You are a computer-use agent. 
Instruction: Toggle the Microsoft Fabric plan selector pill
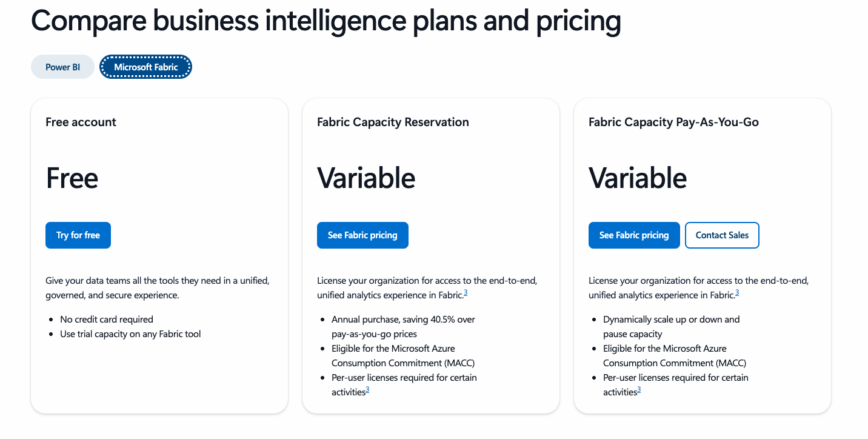(145, 67)
